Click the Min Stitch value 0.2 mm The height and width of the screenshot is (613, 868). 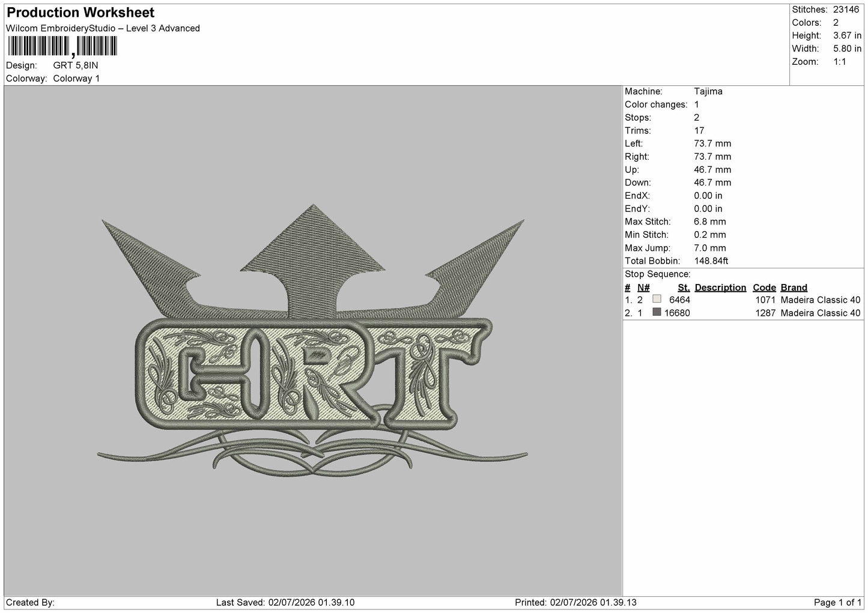(x=710, y=235)
